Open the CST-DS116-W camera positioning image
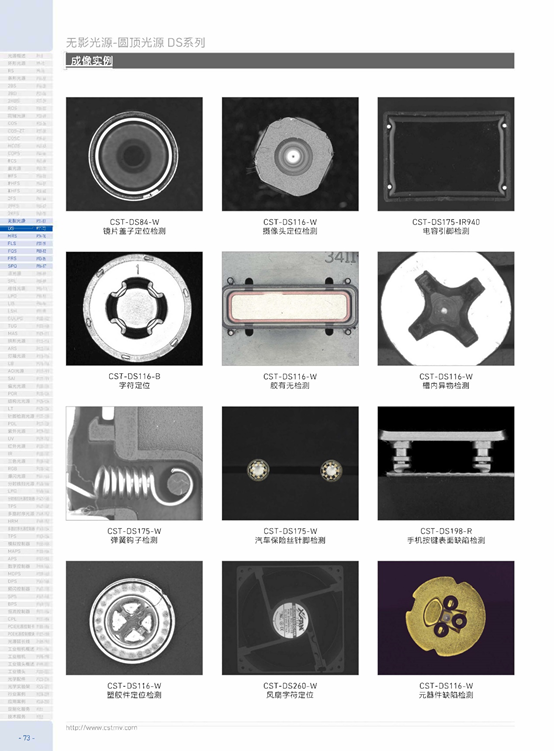The image size is (554, 751). (x=290, y=154)
